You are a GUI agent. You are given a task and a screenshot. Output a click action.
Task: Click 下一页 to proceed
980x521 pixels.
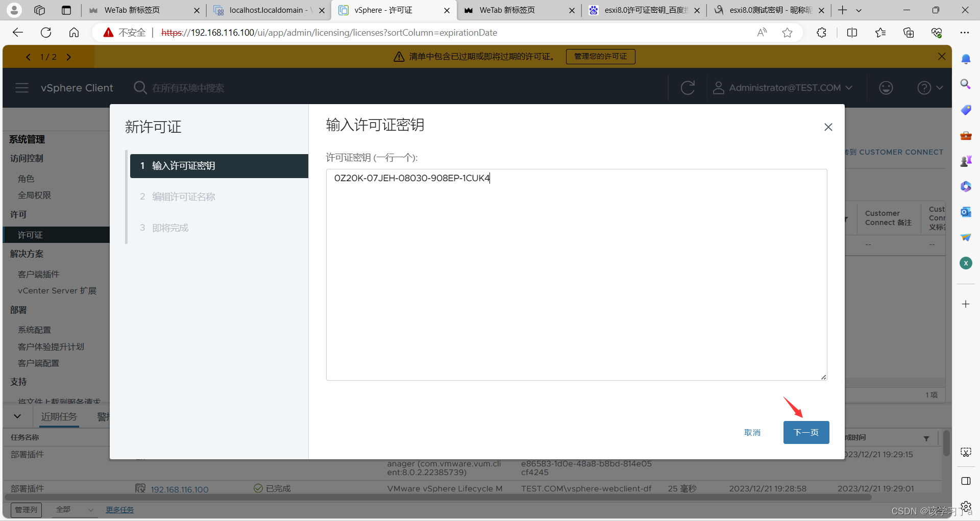pos(806,432)
